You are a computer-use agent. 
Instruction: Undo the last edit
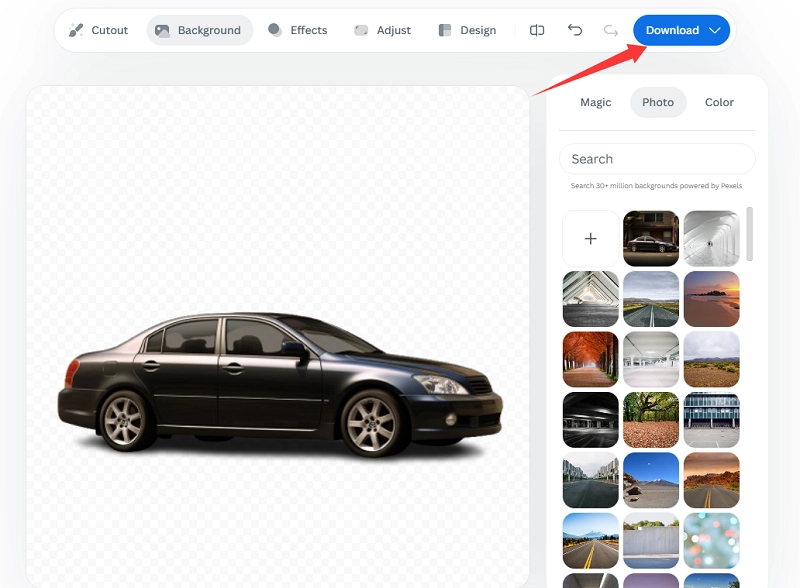click(574, 30)
